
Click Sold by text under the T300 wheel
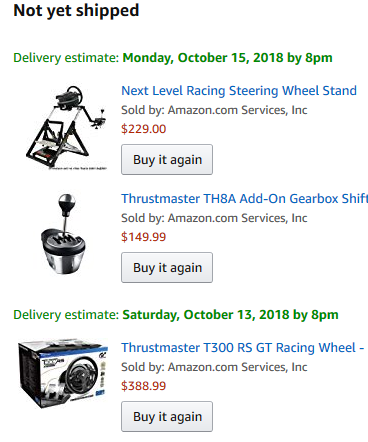pyautogui.click(x=214, y=367)
